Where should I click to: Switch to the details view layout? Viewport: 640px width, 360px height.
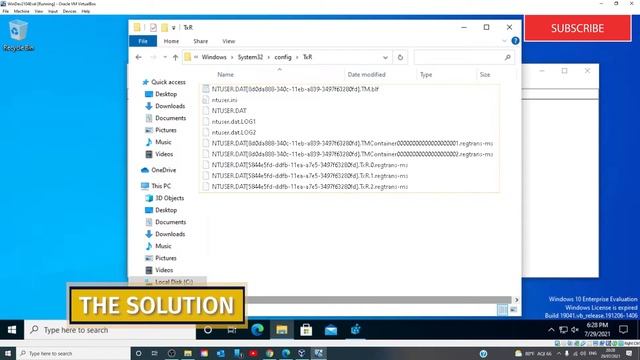pyautogui.click(x=502, y=310)
